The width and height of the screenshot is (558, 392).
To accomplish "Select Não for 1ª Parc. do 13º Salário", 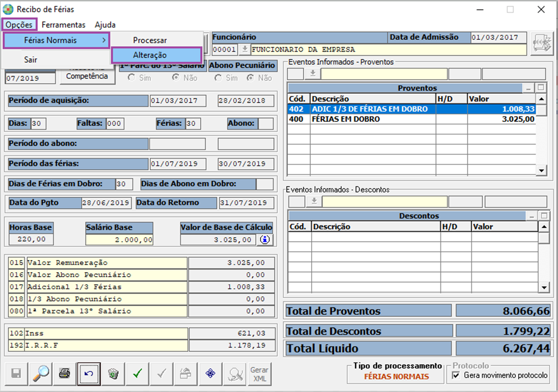I will (x=176, y=78).
